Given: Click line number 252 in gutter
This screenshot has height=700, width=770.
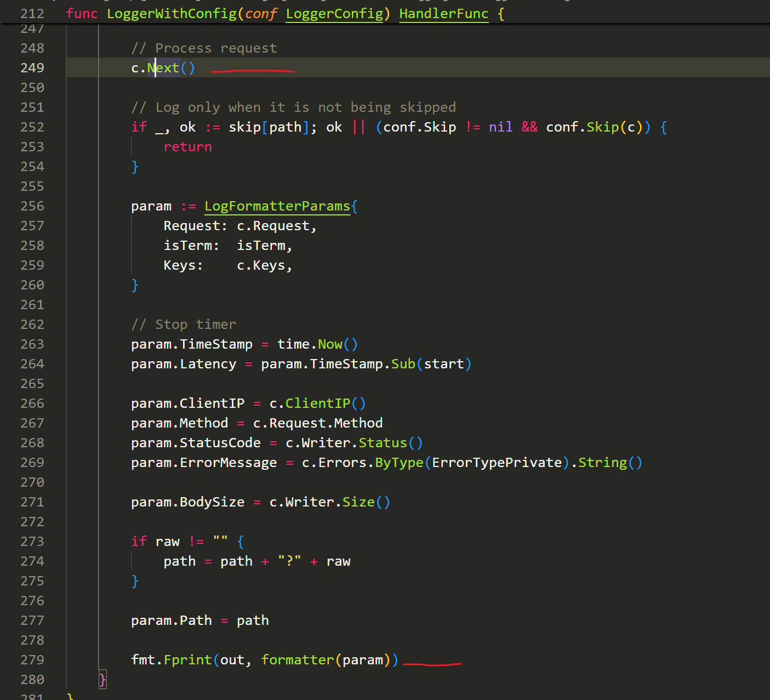Looking at the screenshot, I should [x=32, y=127].
